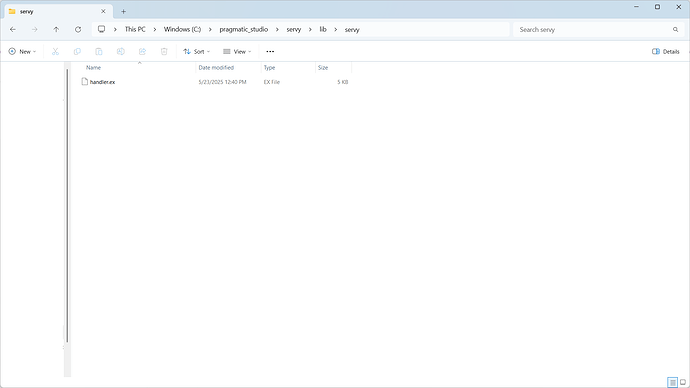The image size is (690, 388).
Task: Minimize the File Explorer window
Action: click(x=636, y=7)
